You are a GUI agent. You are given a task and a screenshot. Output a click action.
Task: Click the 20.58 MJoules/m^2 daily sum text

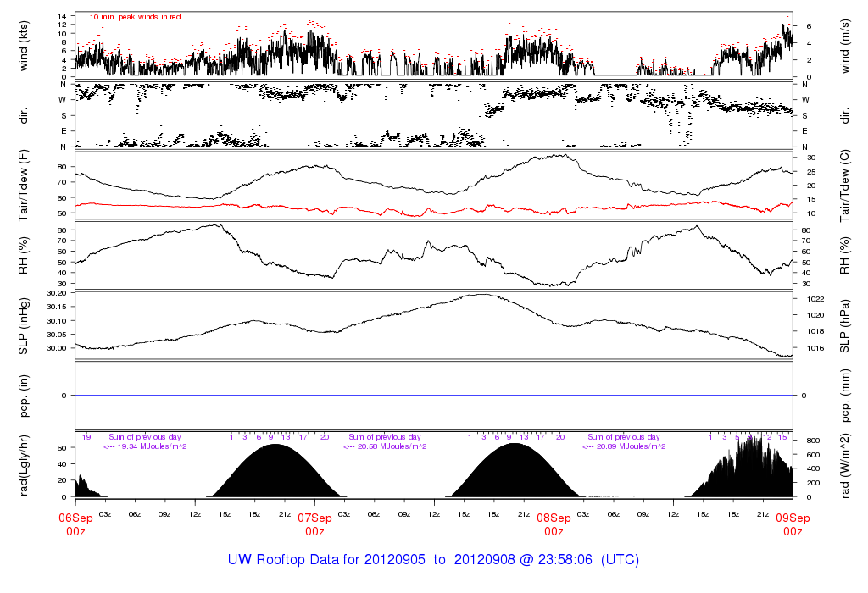388,446
